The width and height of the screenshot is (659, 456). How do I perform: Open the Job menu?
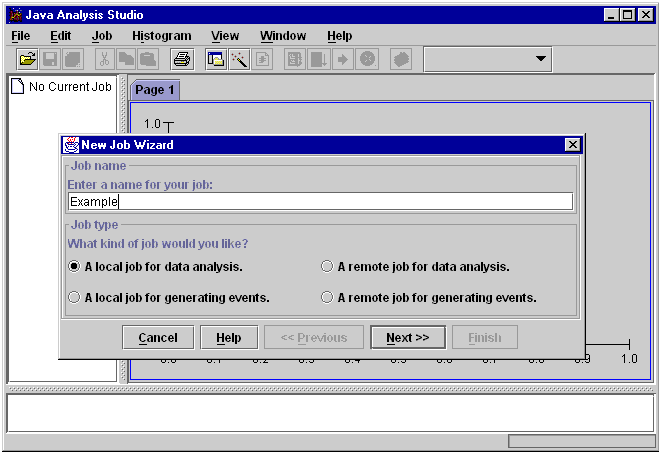[x=102, y=36]
